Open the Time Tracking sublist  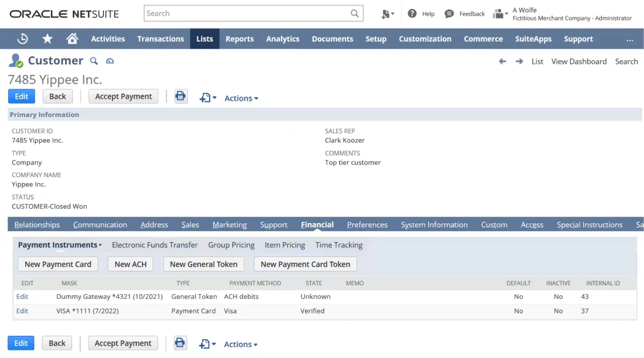[x=339, y=245]
